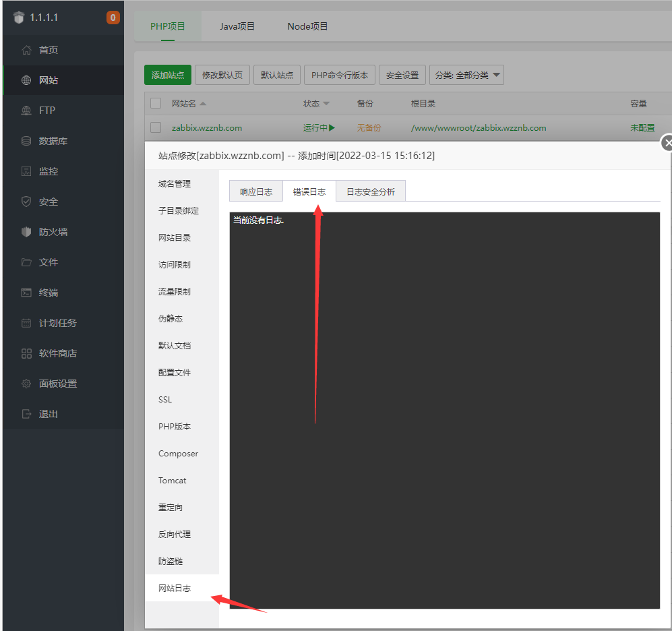Click the 添加站点 button

point(168,75)
